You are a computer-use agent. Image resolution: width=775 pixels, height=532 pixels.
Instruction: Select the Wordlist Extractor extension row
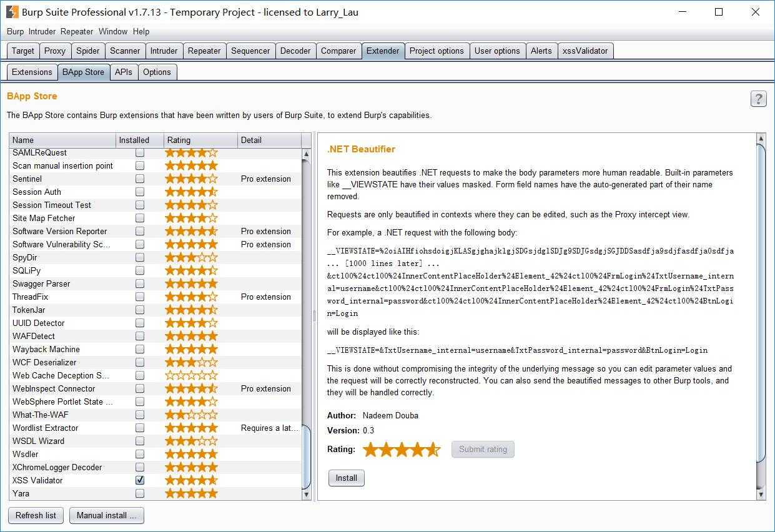pyautogui.click(x=155, y=428)
